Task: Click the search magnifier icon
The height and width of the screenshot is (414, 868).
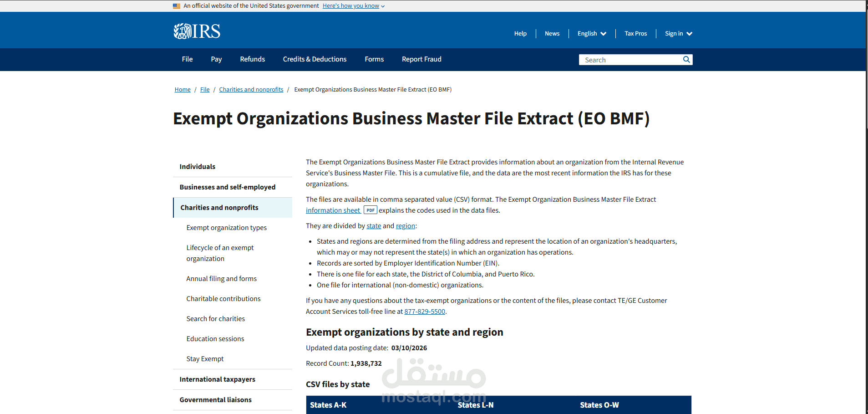Action: coord(686,60)
